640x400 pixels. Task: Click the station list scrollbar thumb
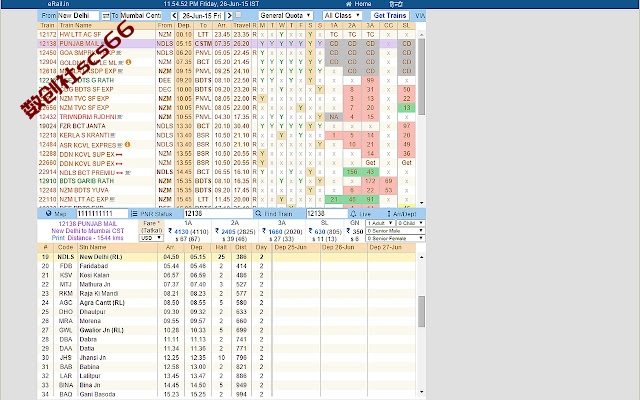(421, 311)
